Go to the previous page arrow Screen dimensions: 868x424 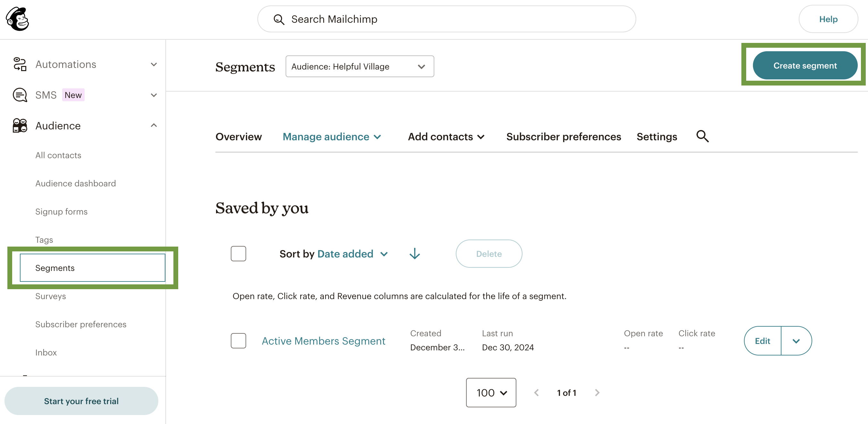point(537,393)
